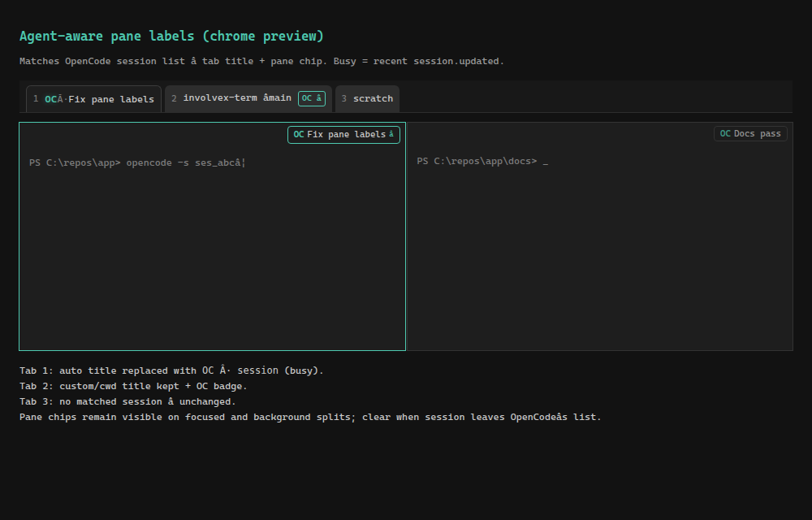Click the PS C:\repos\app\docs> prompt
Image resolution: width=812 pixels, height=520 pixels.
click(x=482, y=161)
